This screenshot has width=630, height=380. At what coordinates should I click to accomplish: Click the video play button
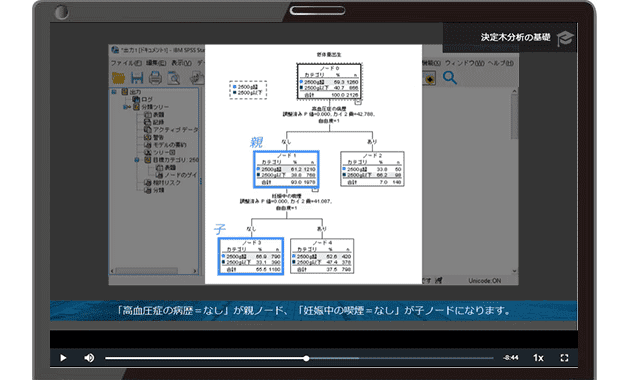(x=63, y=358)
